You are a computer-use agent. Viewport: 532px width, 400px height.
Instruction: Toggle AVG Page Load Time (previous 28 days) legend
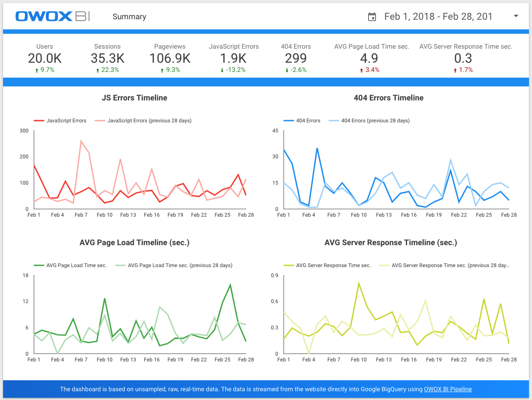pyautogui.click(x=174, y=265)
